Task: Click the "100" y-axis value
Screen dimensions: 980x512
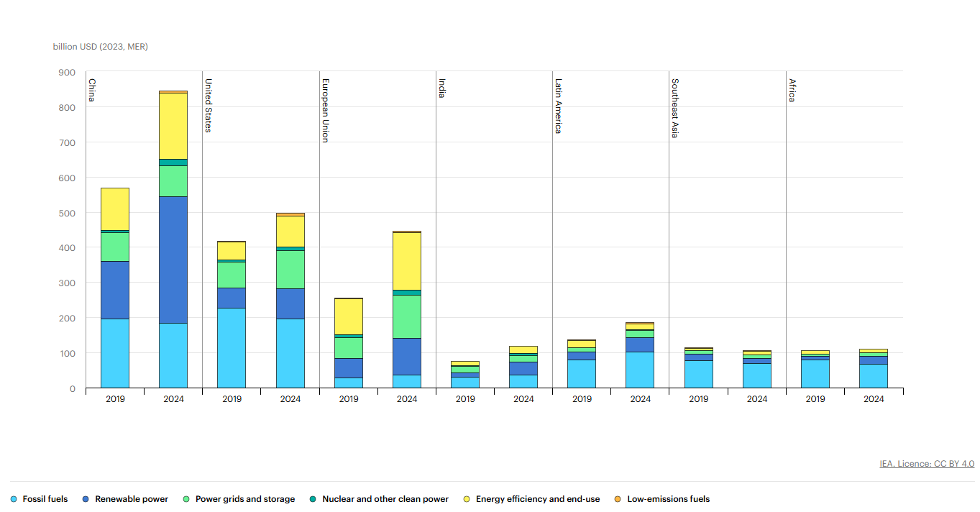Action: coord(67,354)
